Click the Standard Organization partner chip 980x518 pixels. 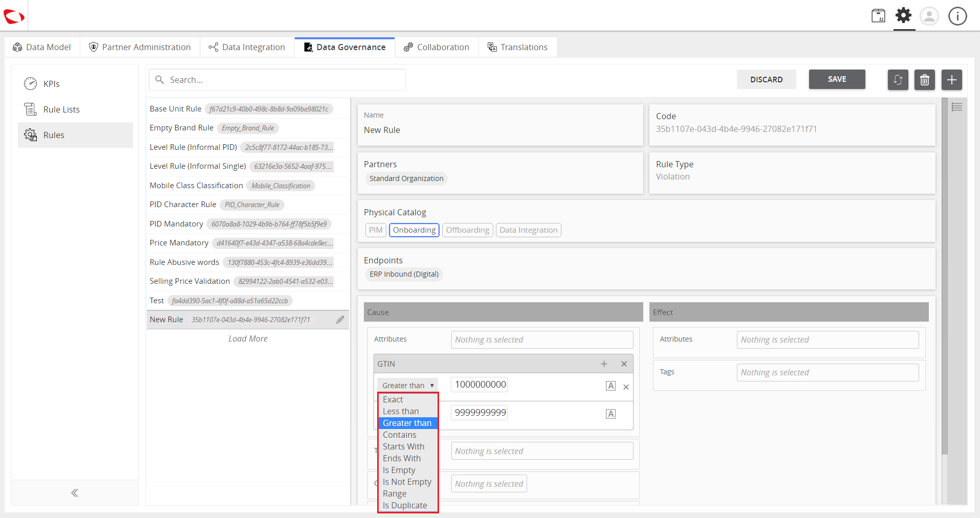(x=406, y=178)
